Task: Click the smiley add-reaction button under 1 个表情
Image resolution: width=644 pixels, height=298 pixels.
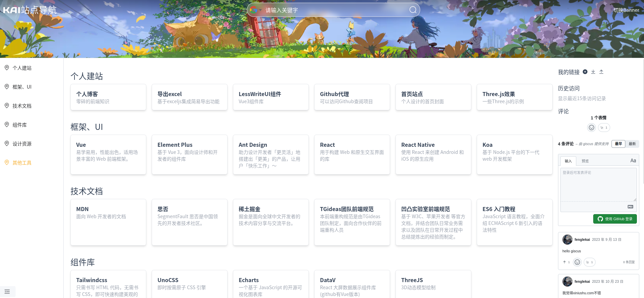Action: pos(592,128)
